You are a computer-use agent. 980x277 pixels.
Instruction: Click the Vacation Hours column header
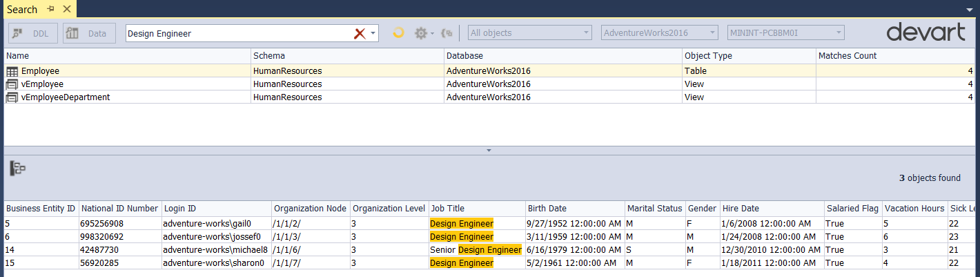pyautogui.click(x=914, y=208)
